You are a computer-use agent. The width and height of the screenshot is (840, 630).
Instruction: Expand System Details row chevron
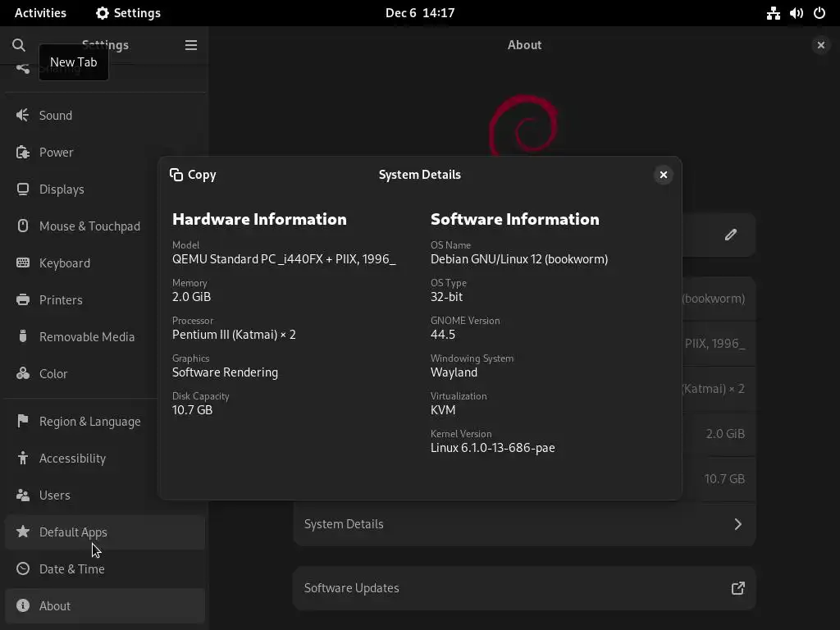coord(737,524)
